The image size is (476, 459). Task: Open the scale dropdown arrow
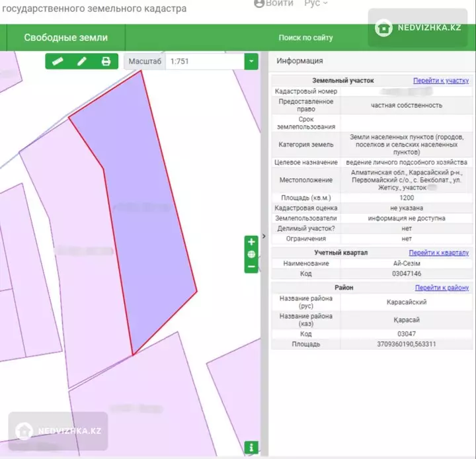(x=251, y=62)
